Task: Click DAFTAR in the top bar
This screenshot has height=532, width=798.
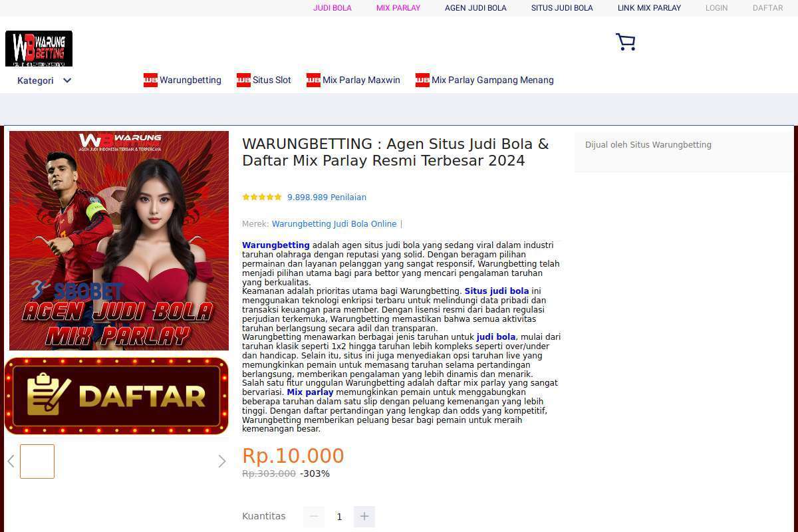Action: point(767,8)
